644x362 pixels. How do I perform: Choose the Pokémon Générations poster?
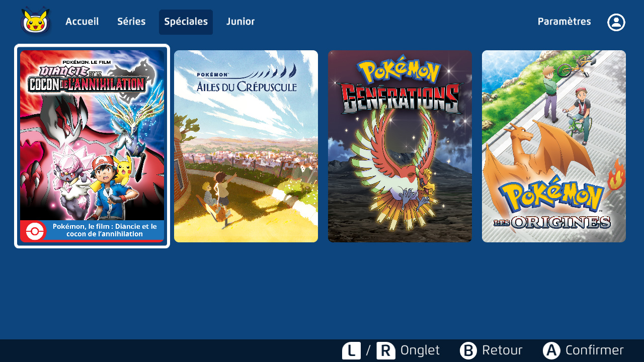click(x=400, y=146)
